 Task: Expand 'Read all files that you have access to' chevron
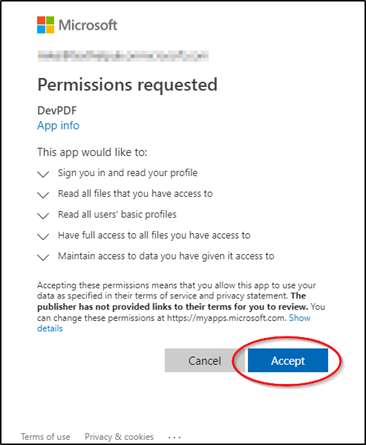tap(43, 195)
